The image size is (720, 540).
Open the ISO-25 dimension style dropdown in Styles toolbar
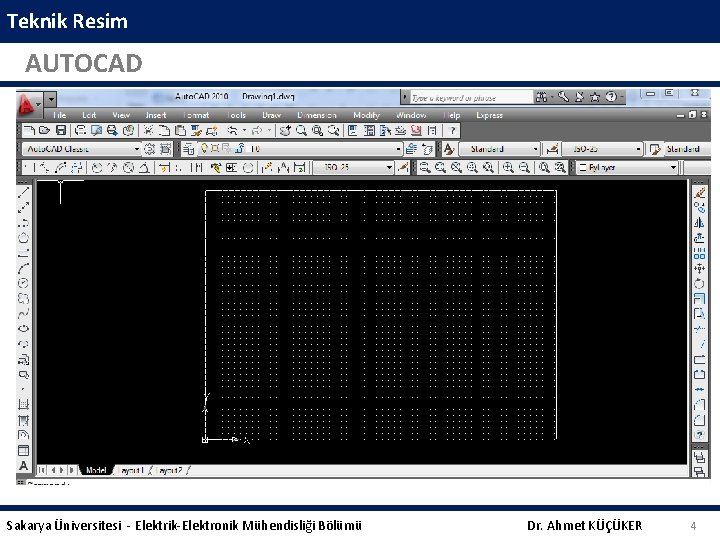pos(602,149)
